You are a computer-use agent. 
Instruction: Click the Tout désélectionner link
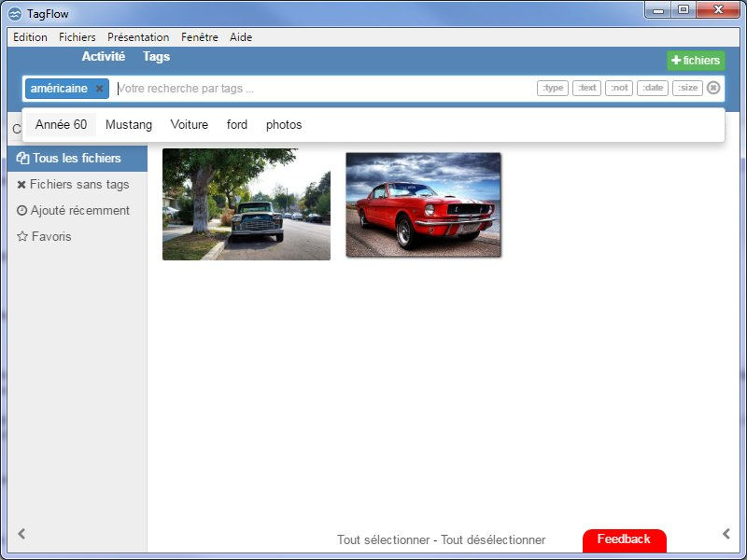pos(493,540)
